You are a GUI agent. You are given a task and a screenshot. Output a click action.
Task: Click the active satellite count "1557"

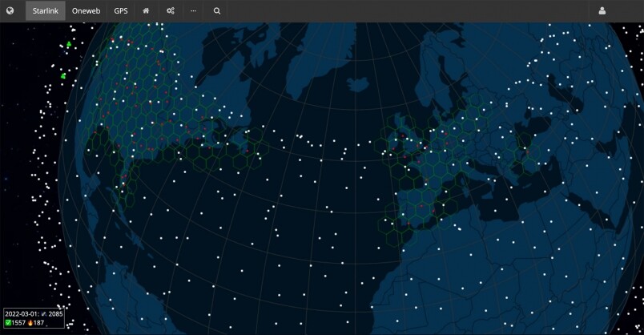point(18,323)
